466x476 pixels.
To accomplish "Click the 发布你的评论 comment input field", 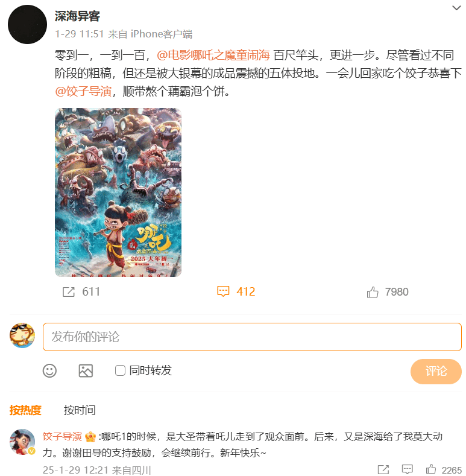I will coord(252,337).
